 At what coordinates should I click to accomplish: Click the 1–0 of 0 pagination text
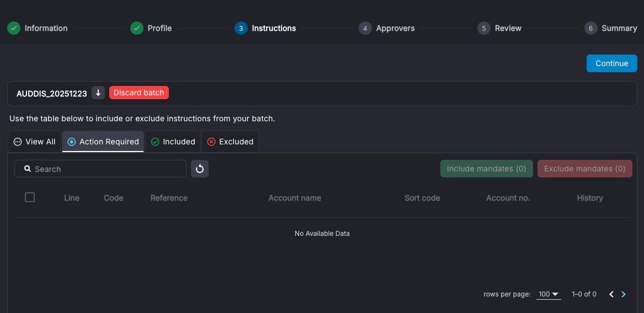[584, 294]
